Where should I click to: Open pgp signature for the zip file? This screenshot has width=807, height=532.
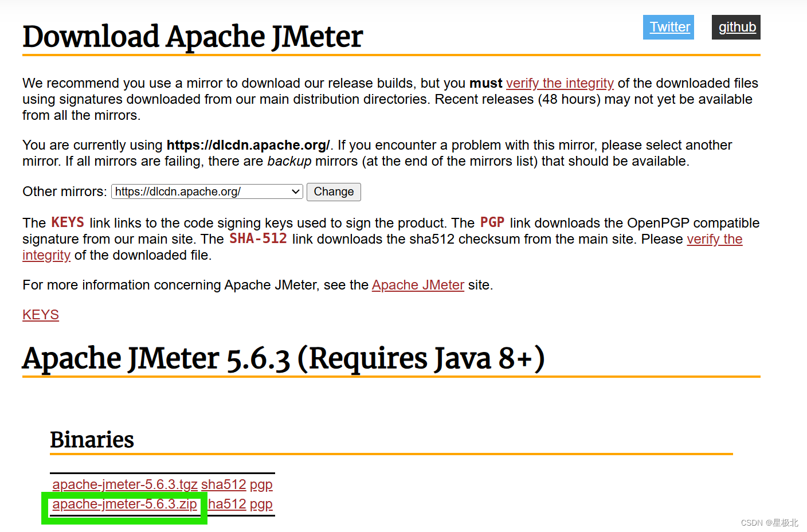coord(261,504)
